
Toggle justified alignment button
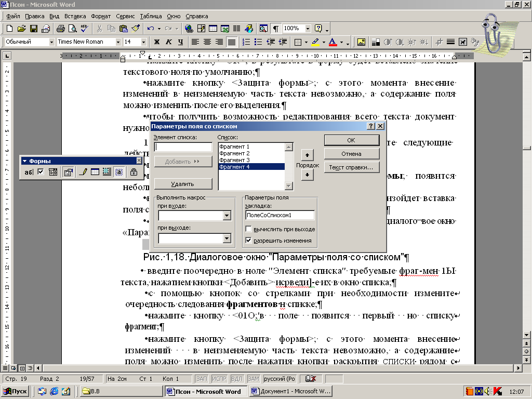coord(231,42)
